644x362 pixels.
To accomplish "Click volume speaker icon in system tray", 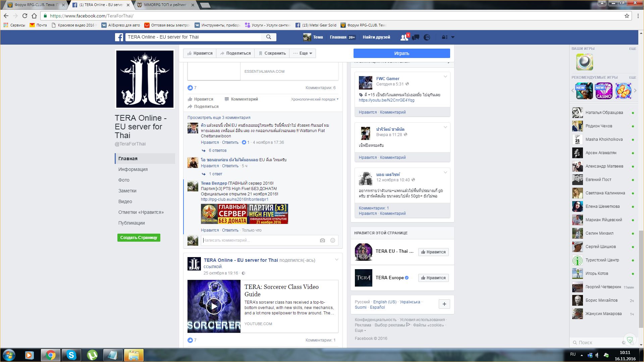I will (598, 355).
